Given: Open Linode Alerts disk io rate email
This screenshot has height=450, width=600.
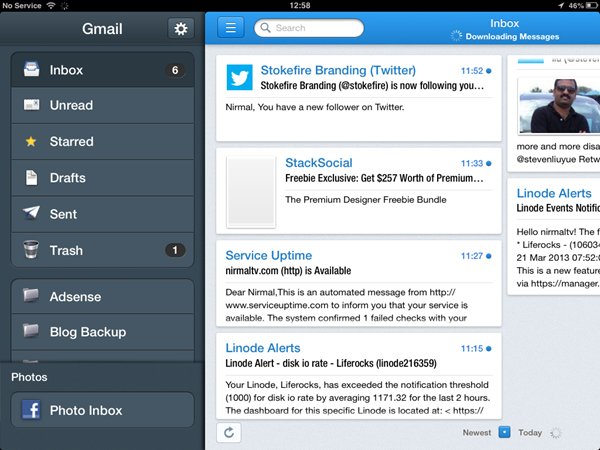Looking at the screenshot, I should click(x=359, y=376).
